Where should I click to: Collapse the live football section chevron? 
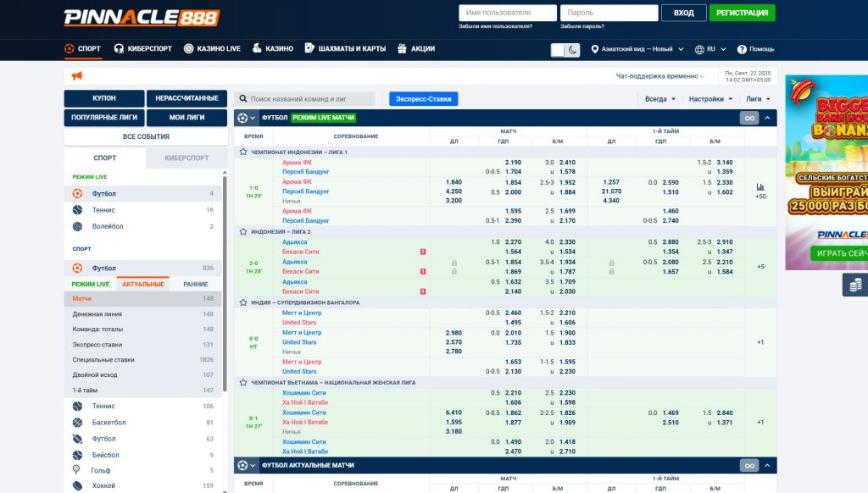(x=767, y=119)
